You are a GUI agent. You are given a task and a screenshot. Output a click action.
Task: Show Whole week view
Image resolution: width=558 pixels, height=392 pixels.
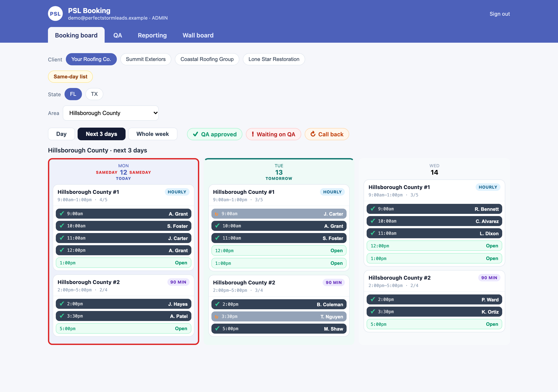(x=153, y=134)
